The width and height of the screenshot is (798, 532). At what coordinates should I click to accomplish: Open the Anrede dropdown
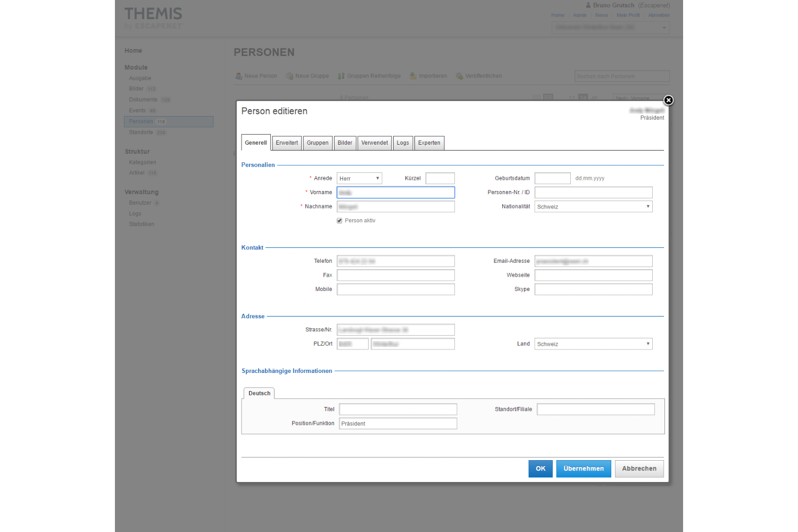tap(359, 179)
